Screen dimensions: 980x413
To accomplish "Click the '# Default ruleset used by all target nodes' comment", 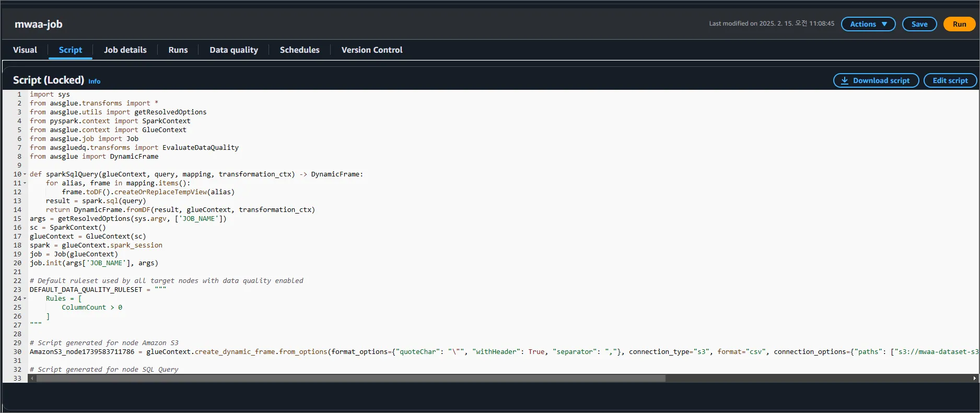I will 167,281.
